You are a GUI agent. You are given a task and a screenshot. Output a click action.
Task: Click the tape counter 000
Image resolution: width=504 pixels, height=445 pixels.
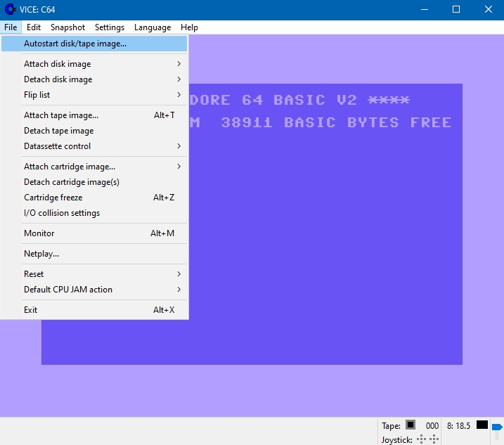point(432,426)
